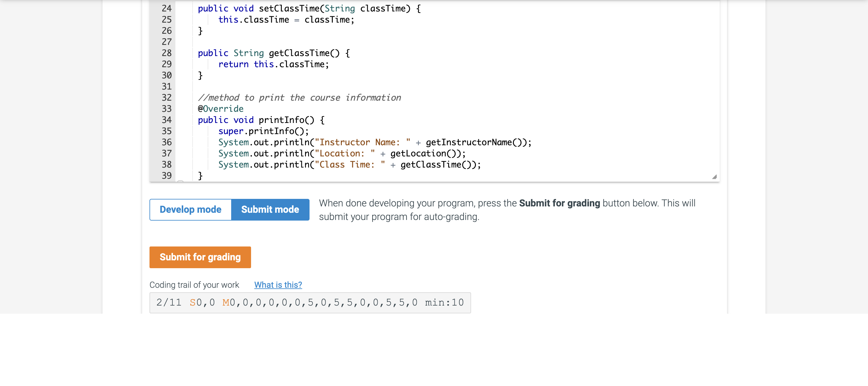Switch to Submit mode

coord(270,209)
